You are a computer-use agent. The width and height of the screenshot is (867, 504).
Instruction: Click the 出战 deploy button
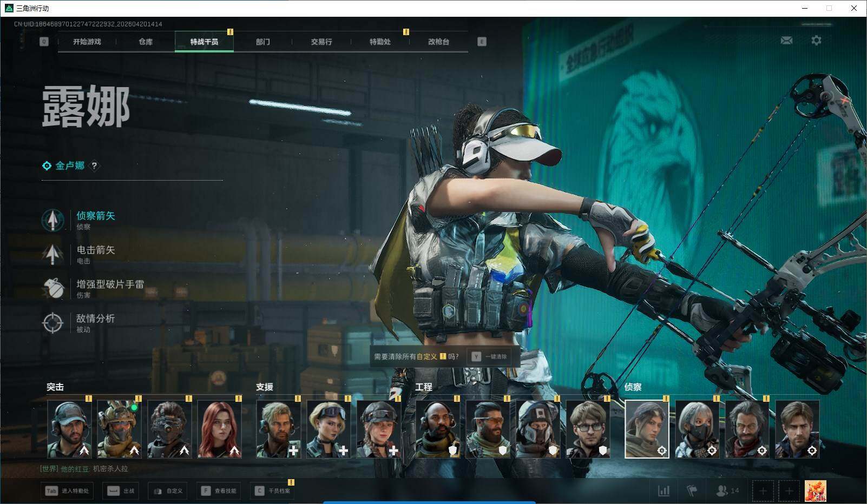121,491
